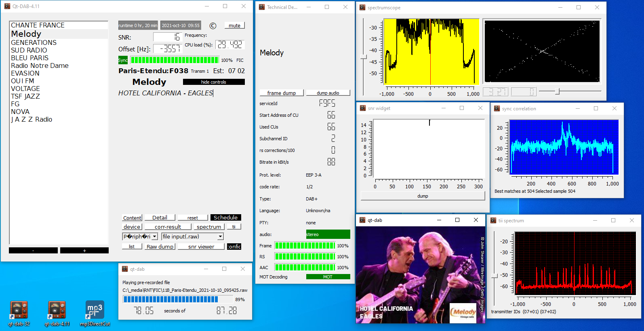Image resolution: width=644 pixels, height=331 pixels.
Task: Adjust the spectrumscope vertical amplitude slider
Action: tap(364, 57)
